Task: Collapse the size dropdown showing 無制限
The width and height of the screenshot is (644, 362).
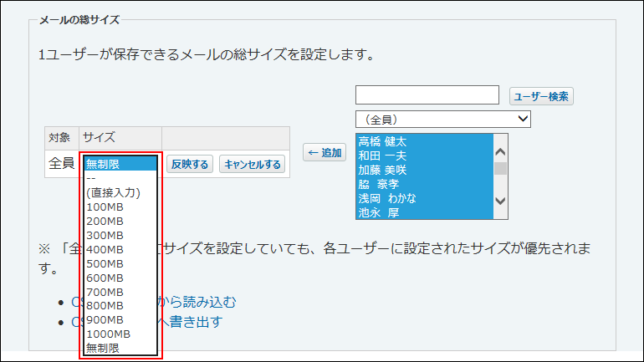Action: 120,164
